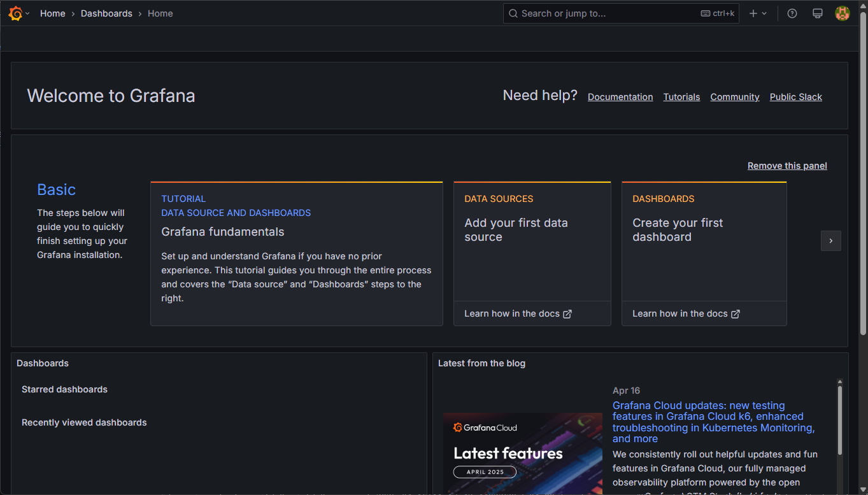The width and height of the screenshot is (868, 495).
Task: Click the Grafana Cloud Latest Features thumbnail
Action: 522,452
